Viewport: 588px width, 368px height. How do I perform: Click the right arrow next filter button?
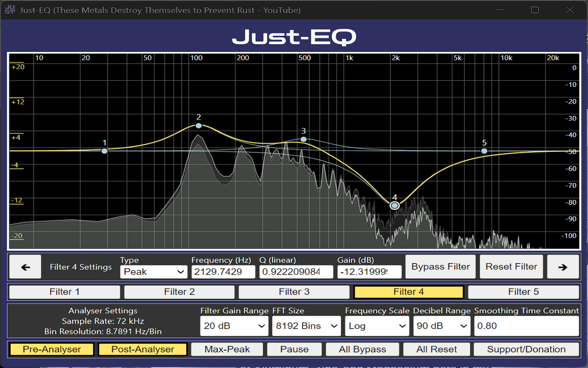[563, 267]
